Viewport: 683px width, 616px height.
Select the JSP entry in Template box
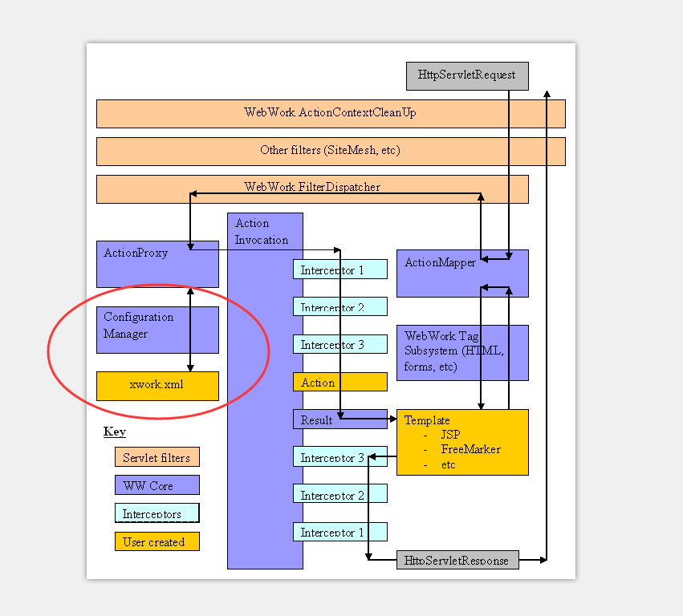click(x=450, y=435)
